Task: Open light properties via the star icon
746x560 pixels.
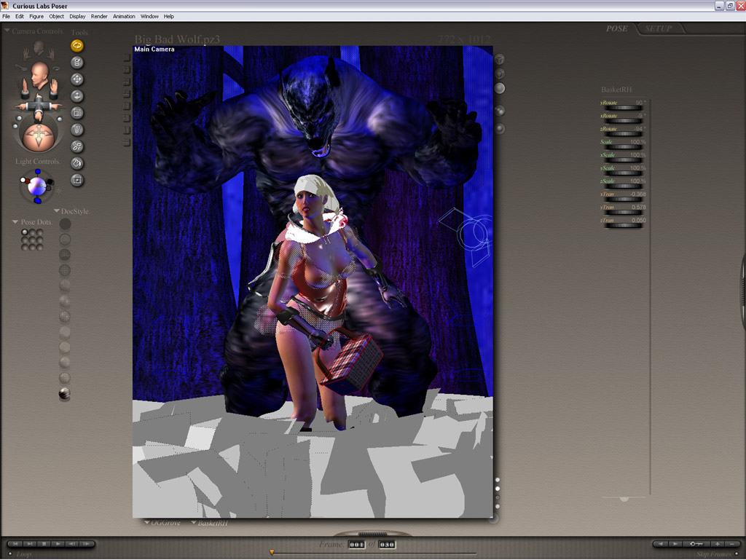Action: point(59,191)
